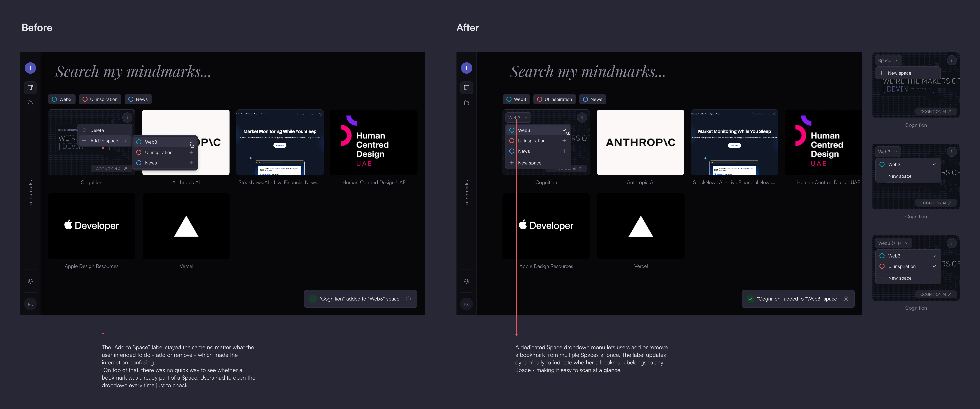
Task: Open three-dot menu on Before Cognition card
Action: [x=127, y=118]
